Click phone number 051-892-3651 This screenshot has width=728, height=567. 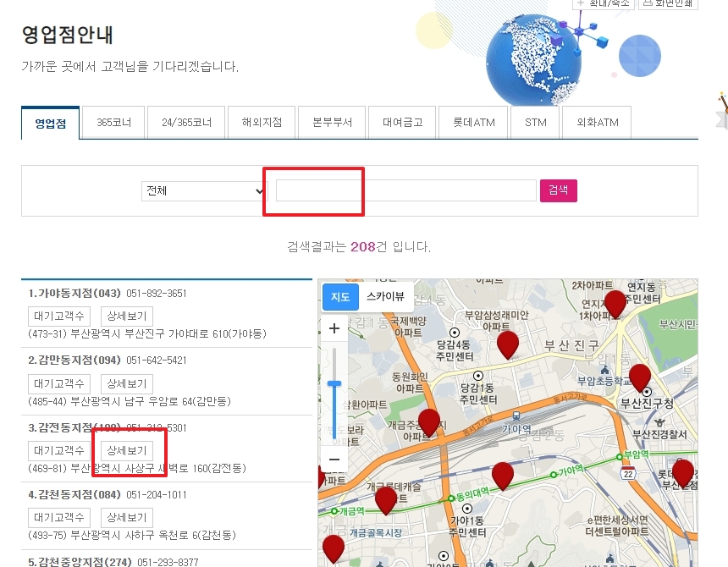[157, 294]
